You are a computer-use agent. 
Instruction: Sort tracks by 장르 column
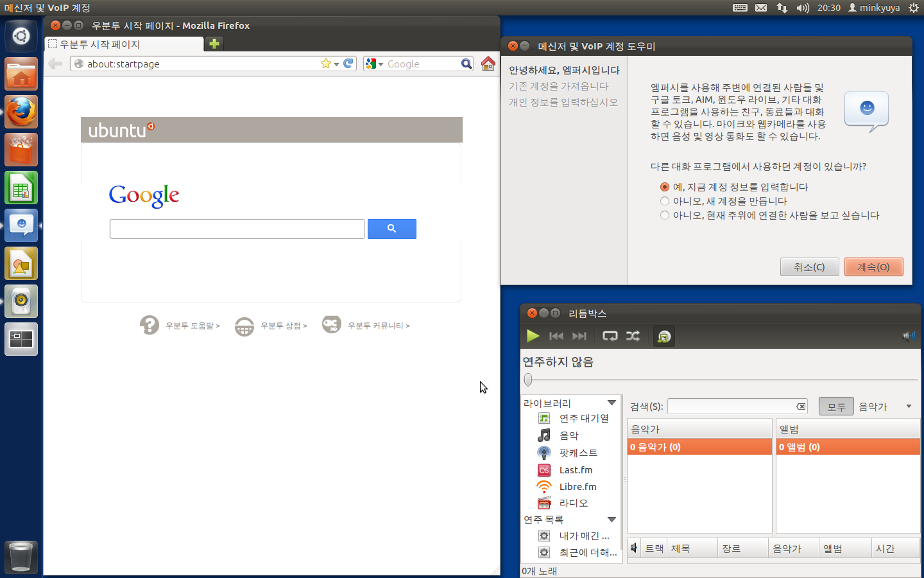(x=742, y=548)
